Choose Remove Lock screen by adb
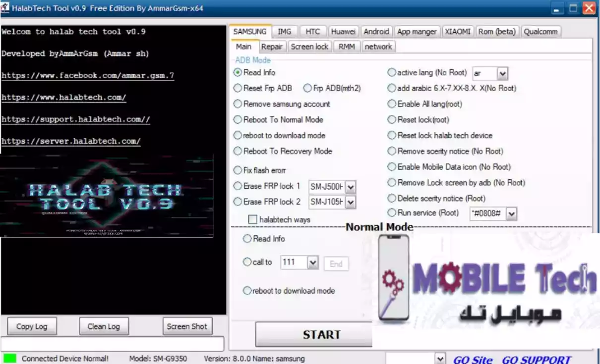Image resolution: width=600 pixels, height=364 pixels. click(457, 183)
